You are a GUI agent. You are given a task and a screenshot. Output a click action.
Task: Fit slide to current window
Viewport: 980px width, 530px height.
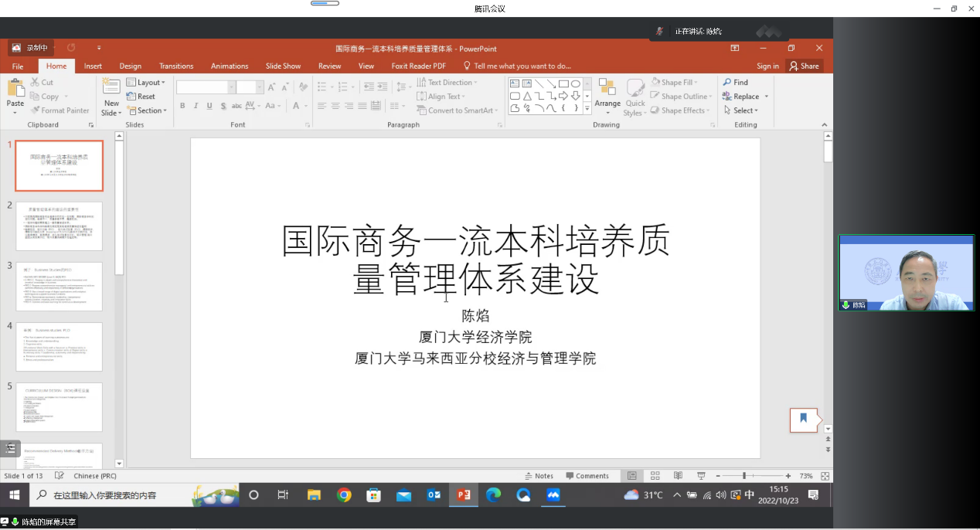coord(825,476)
